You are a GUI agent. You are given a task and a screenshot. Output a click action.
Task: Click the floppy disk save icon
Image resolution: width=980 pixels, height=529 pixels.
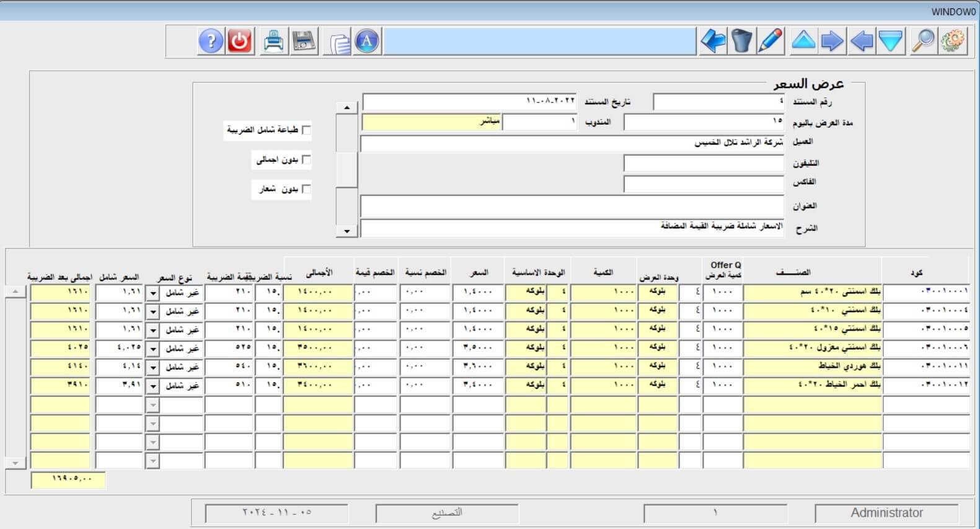304,42
